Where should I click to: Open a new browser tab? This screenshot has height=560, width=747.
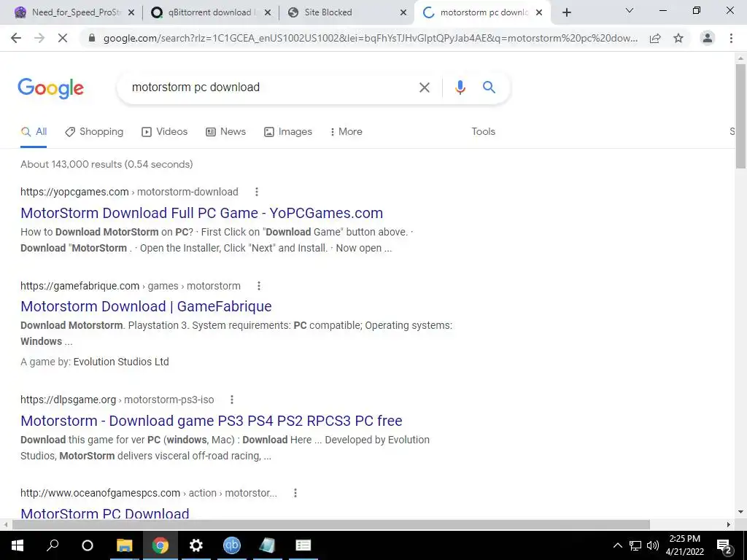tap(566, 12)
